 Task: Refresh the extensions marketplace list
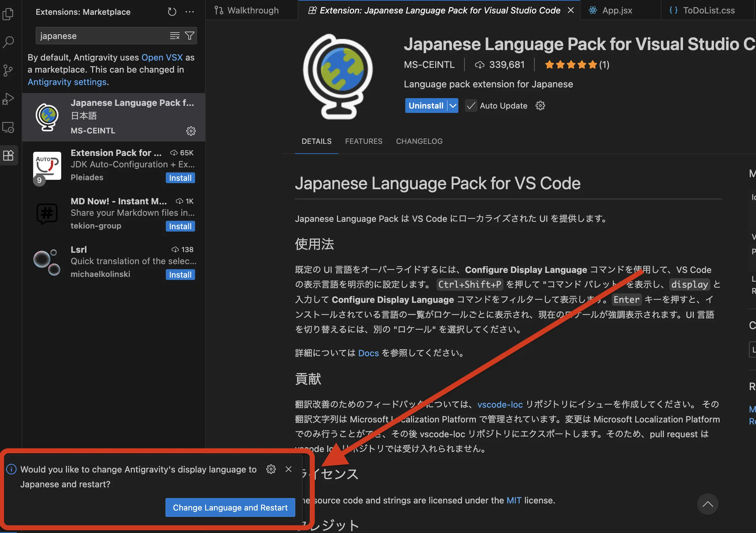(x=172, y=12)
